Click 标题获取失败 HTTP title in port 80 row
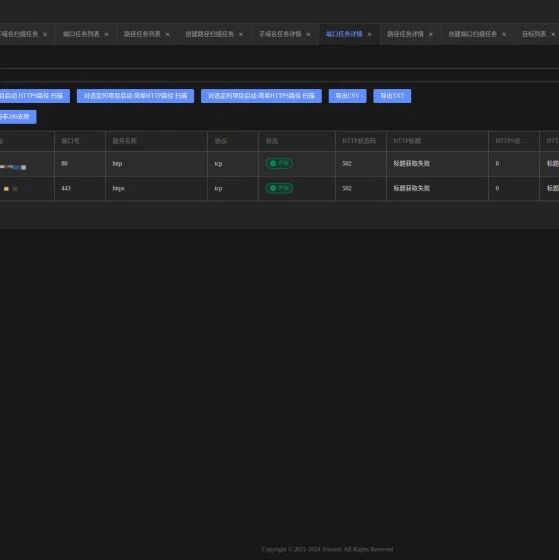Viewport: 559px width, 560px height. click(x=411, y=163)
